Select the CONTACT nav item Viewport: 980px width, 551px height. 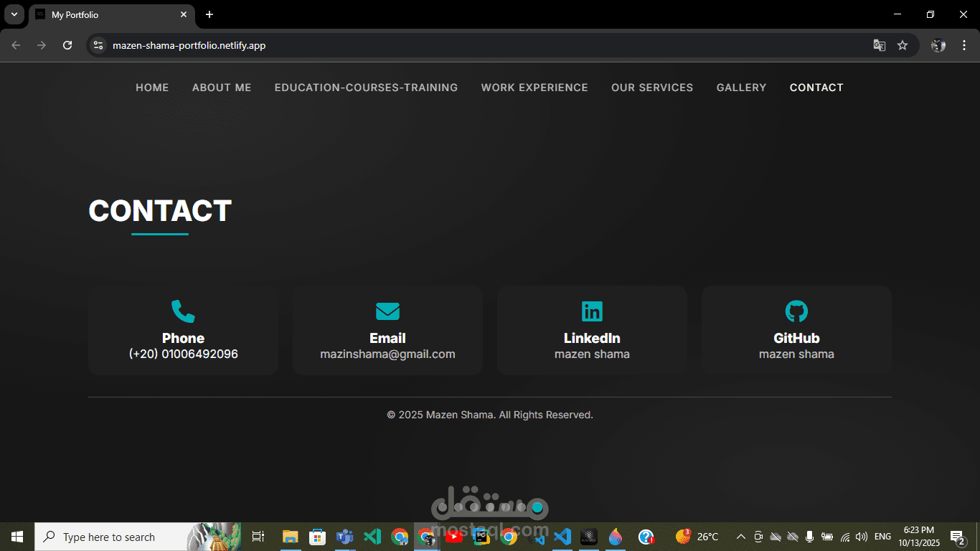click(x=816, y=88)
